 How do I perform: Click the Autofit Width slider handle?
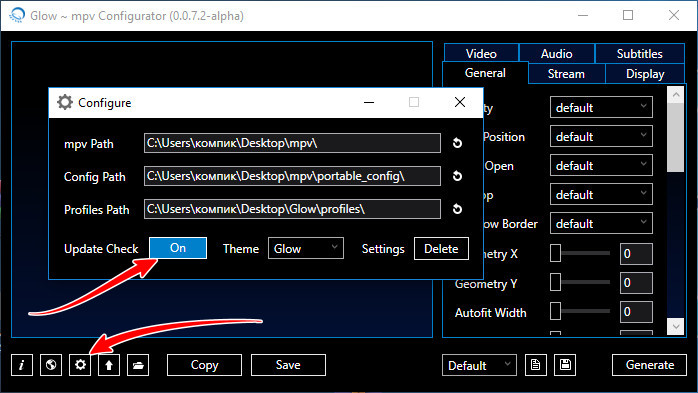(555, 311)
